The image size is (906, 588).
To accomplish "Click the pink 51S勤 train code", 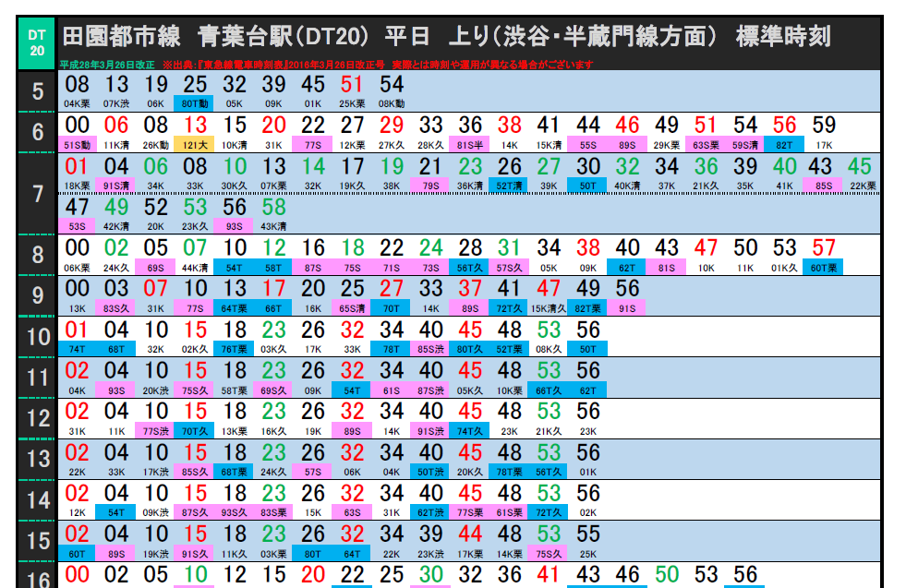I will click(77, 145).
